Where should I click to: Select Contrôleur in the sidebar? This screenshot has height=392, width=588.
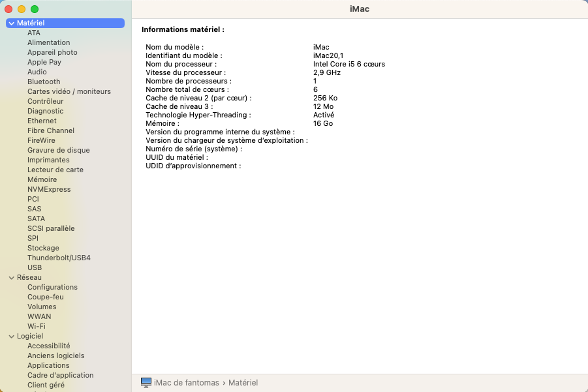[x=46, y=101]
